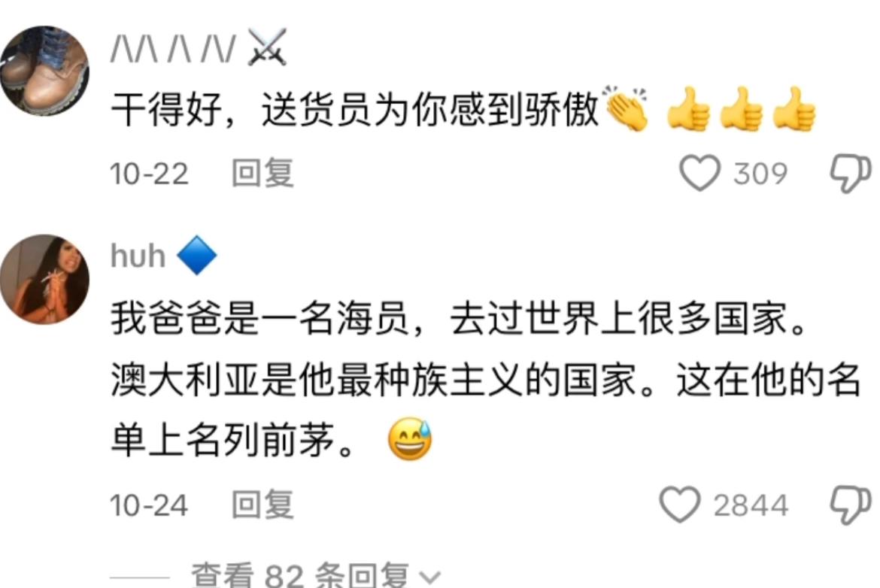The width and height of the screenshot is (880, 588).
Task: Open the boots profile avatar
Action: (x=45, y=70)
